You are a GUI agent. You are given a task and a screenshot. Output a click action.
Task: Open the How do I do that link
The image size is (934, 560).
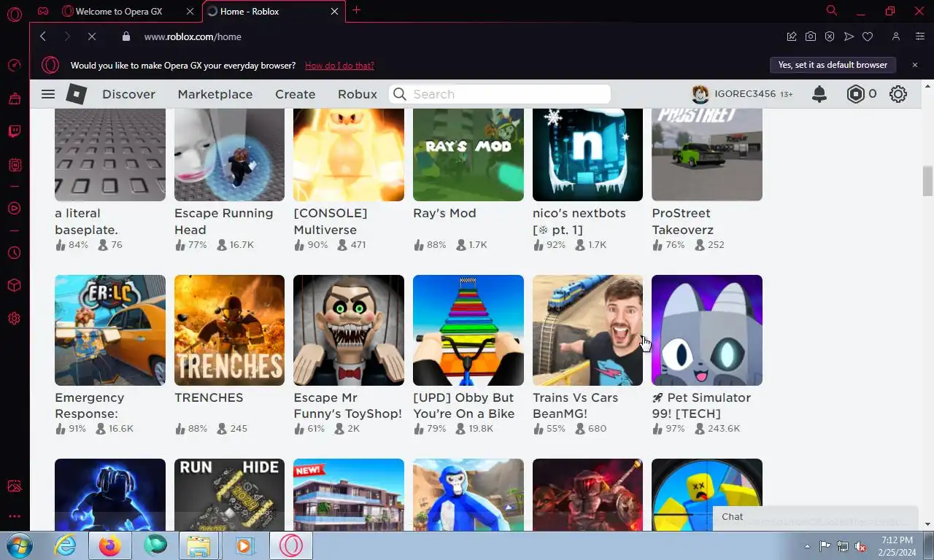tap(339, 66)
